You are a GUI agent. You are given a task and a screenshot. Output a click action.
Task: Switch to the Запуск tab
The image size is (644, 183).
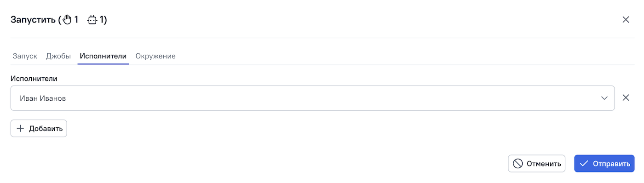pyautogui.click(x=25, y=56)
